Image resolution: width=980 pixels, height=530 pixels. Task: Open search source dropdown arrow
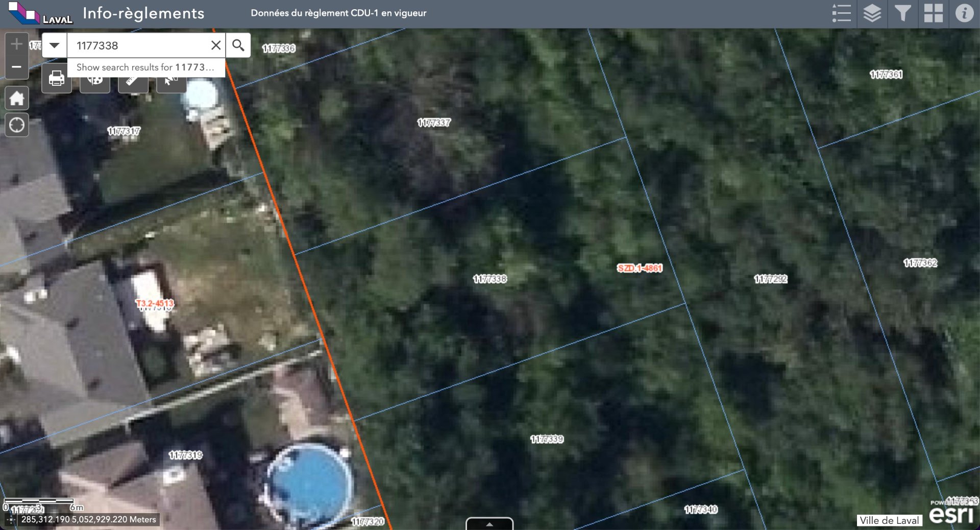tap(55, 45)
